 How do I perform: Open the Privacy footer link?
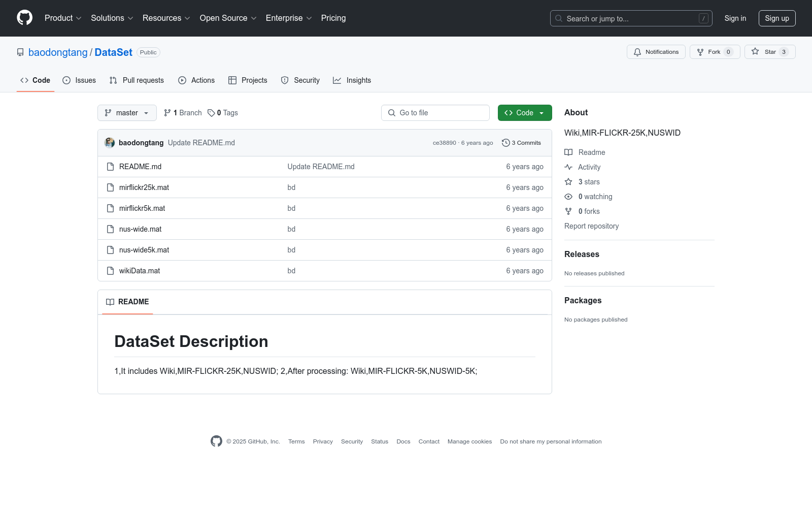tap(323, 441)
